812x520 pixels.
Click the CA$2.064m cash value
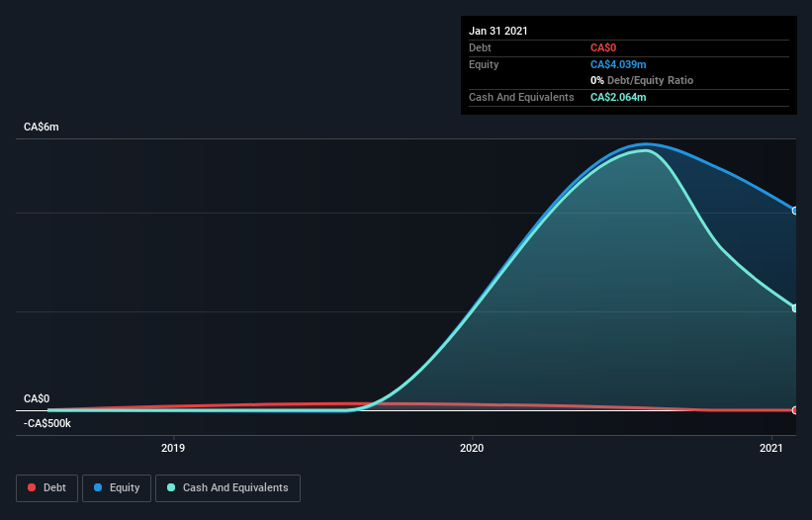pos(618,97)
